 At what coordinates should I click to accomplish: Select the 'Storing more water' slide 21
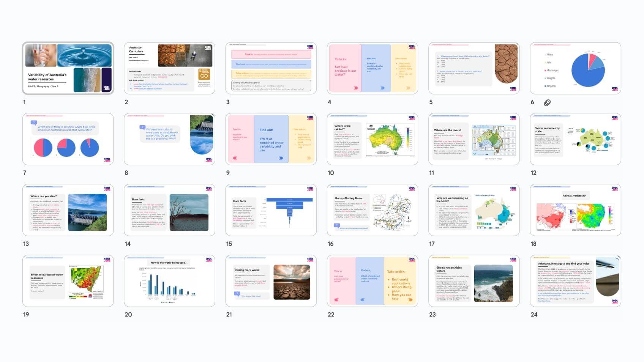(x=271, y=281)
